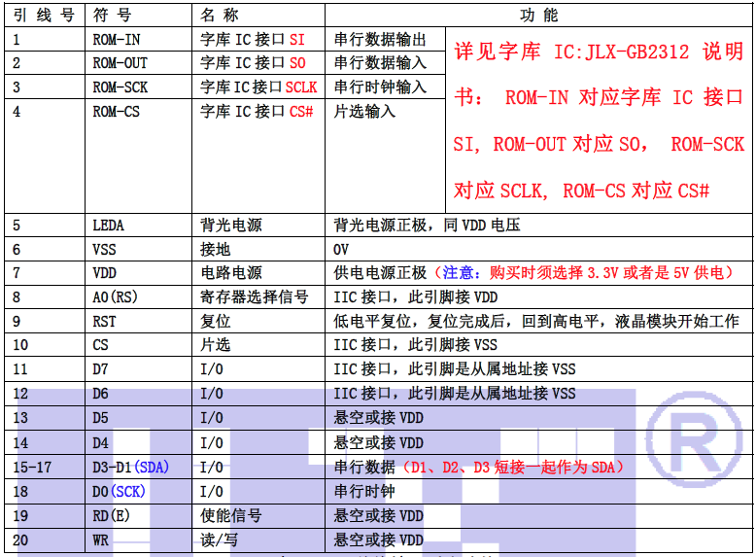
Task: Click the 符号 column header
Action: (x=113, y=16)
